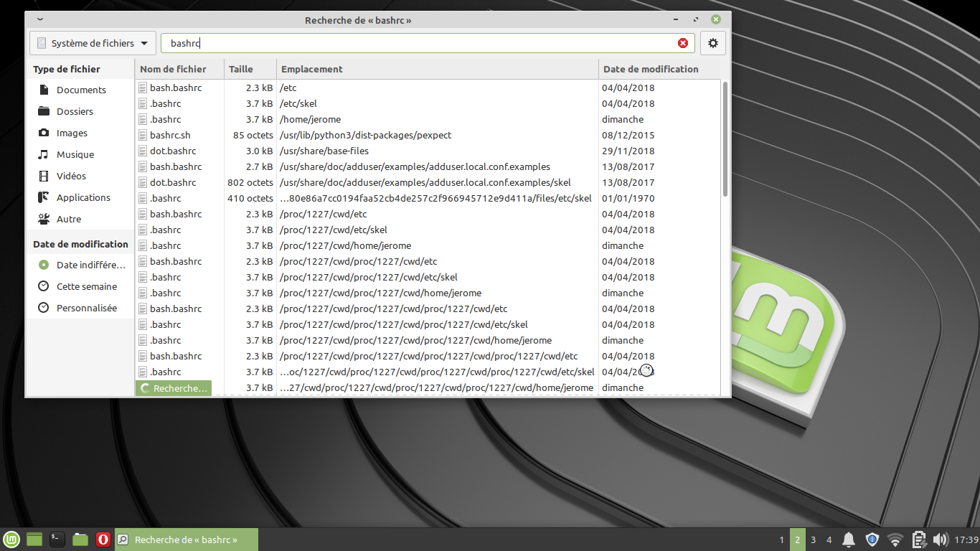Filter results by Musique type
The image size is (980, 551).
coord(75,154)
